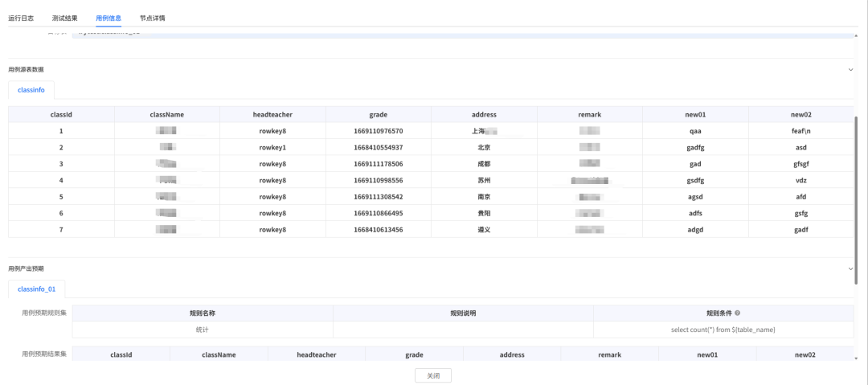
Task: Click the remark header in source table
Action: [590, 115]
